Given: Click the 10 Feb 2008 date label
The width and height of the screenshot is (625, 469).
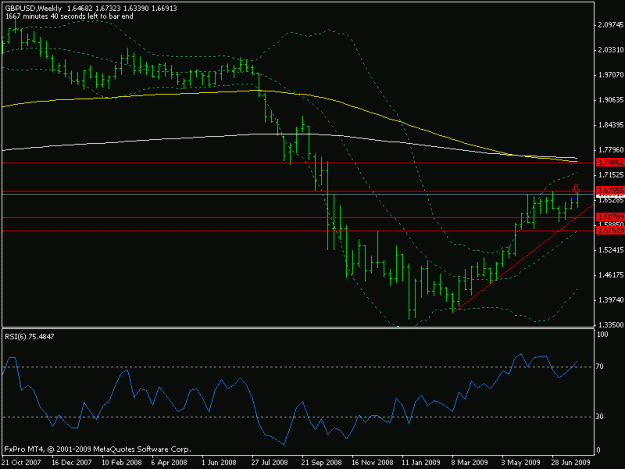Looking at the screenshot, I should [x=122, y=463].
